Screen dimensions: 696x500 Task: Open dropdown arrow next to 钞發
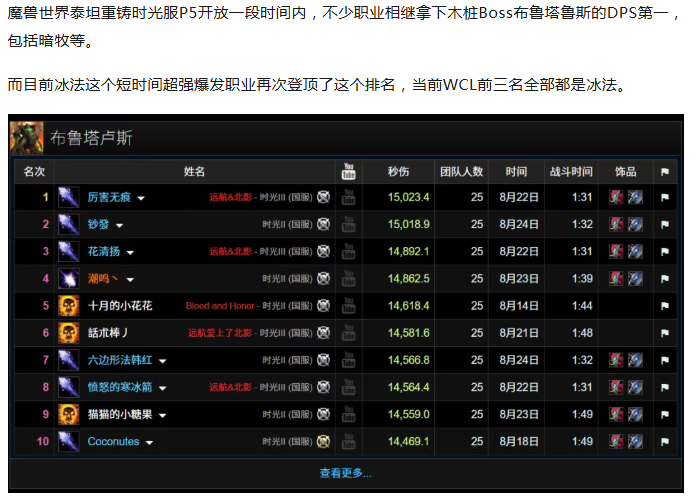click(119, 226)
